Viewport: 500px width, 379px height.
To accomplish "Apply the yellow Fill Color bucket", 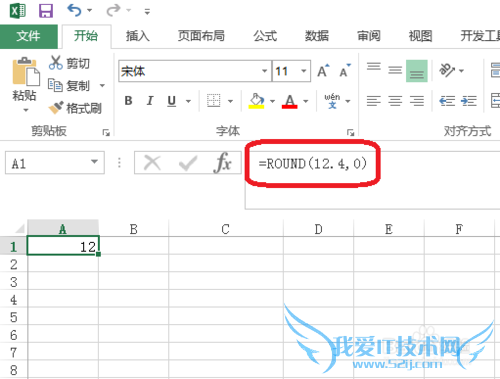I will pos(256,101).
